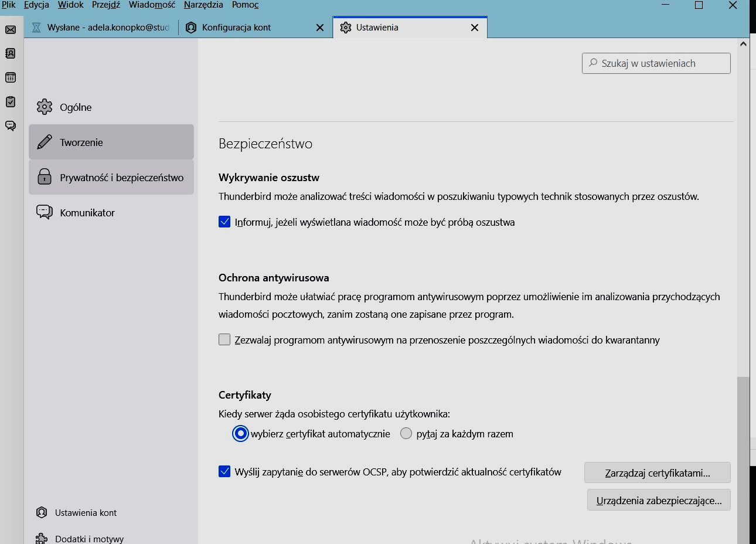Select Ogólne gear icon in sidebar
Image resolution: width=756 pixels, height=544 pixels.
45,107
